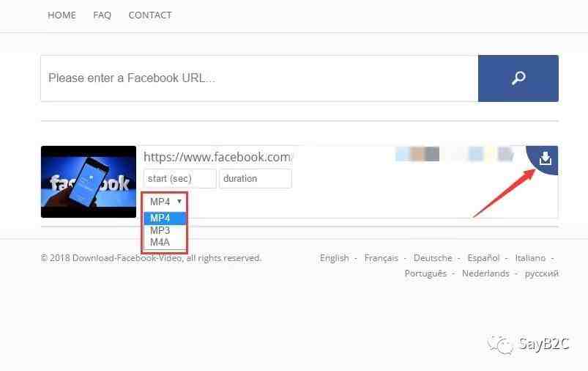Click the magnifier search button

click(518, 78)
